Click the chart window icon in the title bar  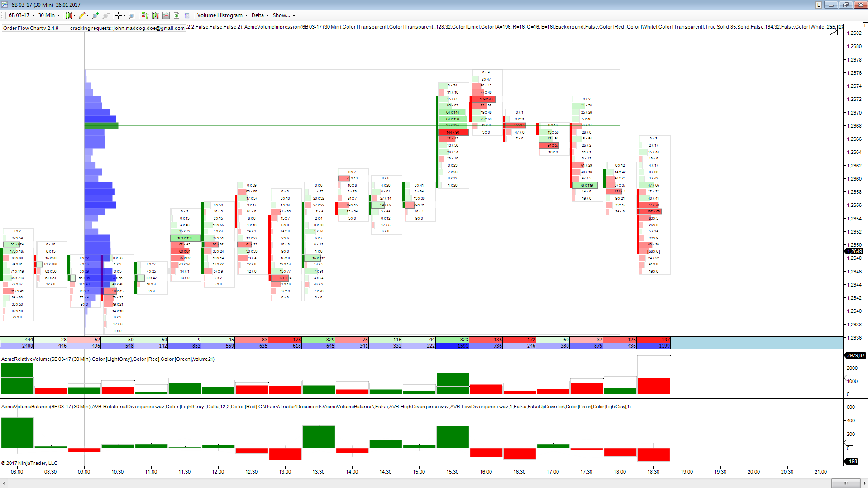(5, 5)
